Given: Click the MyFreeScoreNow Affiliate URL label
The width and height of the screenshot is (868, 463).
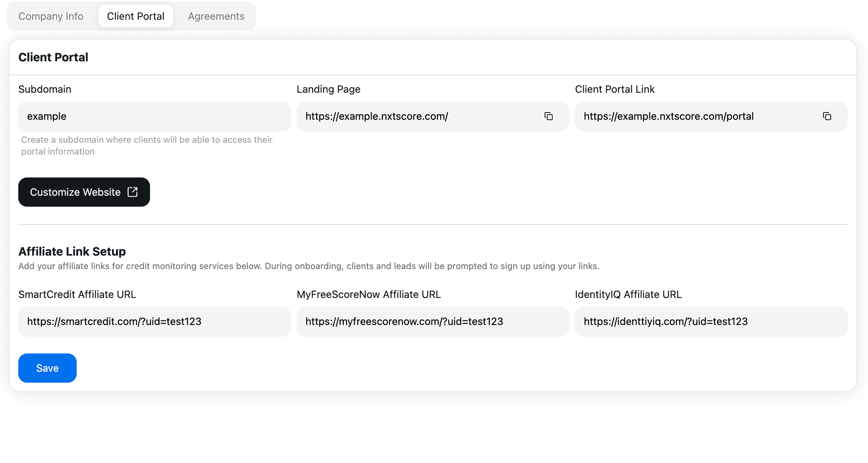Looking at the screenshot, I should (x=369, y=294).
